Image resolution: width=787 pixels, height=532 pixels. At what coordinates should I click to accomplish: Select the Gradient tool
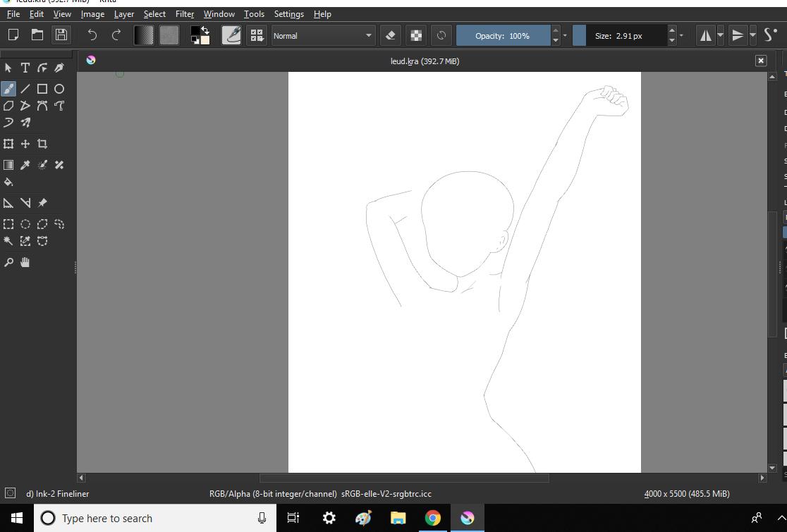(8, 164)
